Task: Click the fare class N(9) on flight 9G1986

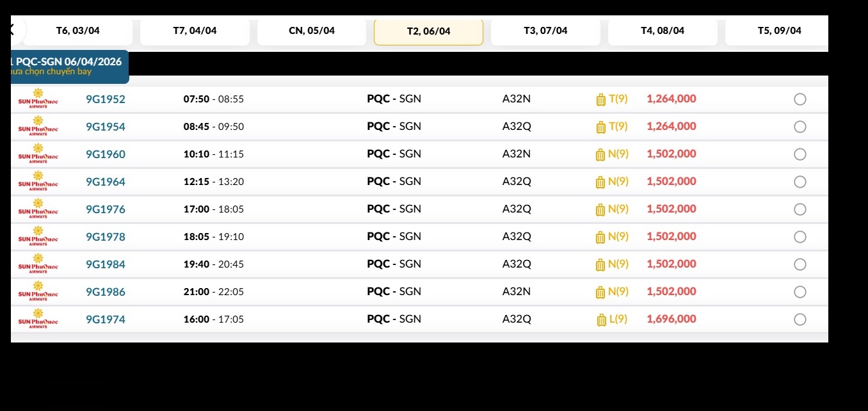Action: [x=618, y=292]
